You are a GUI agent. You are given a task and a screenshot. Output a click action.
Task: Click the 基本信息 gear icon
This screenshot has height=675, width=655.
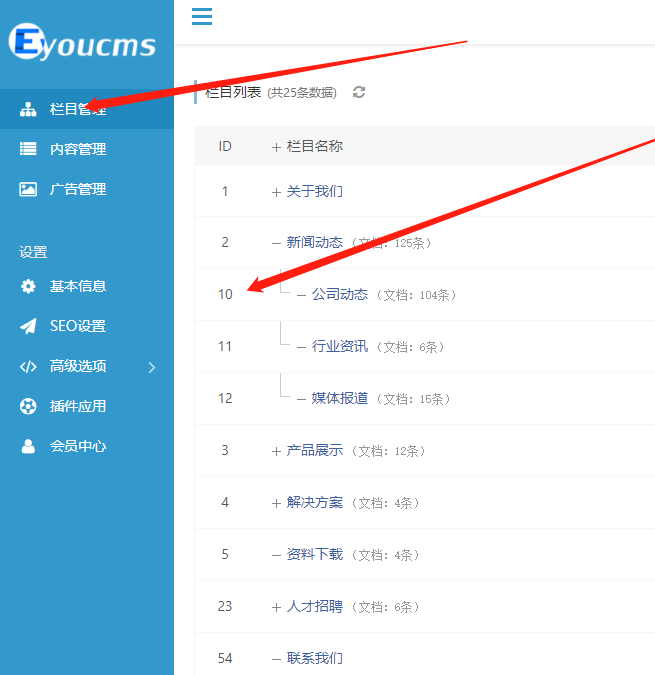pos(29,286)
